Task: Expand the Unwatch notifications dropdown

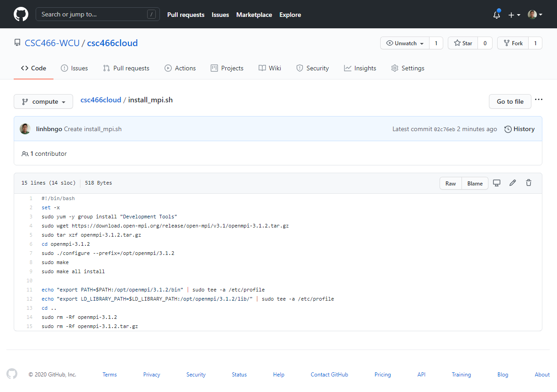Action: pyautogui.click(x=405, y=43)
